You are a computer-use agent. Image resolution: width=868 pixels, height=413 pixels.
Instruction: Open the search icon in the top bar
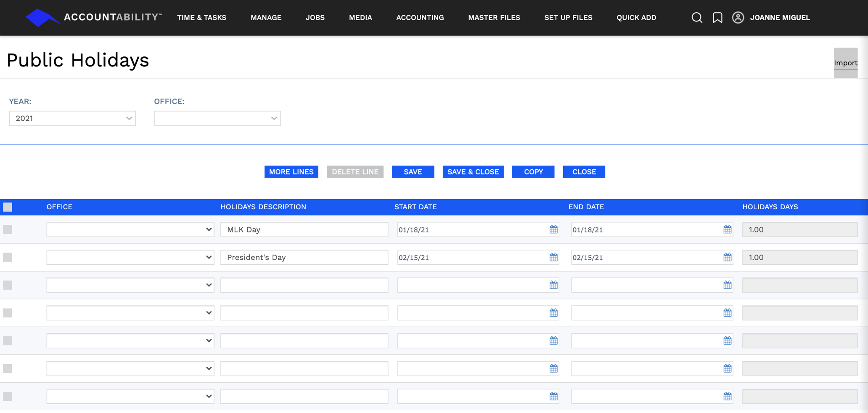click(x=697, y=18)
